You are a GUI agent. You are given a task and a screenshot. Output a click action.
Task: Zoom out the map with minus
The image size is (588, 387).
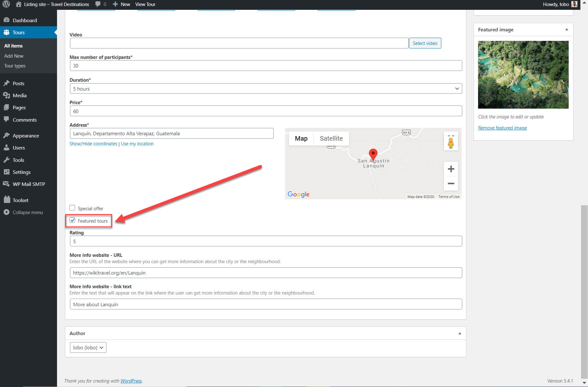pos(451,183)
